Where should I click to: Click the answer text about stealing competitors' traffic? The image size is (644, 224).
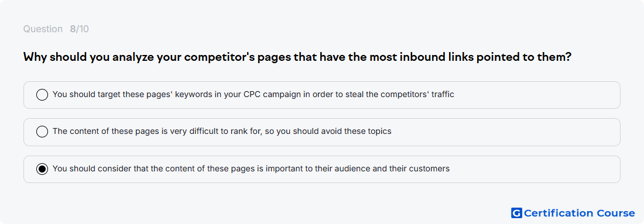(x=253, y=94)
